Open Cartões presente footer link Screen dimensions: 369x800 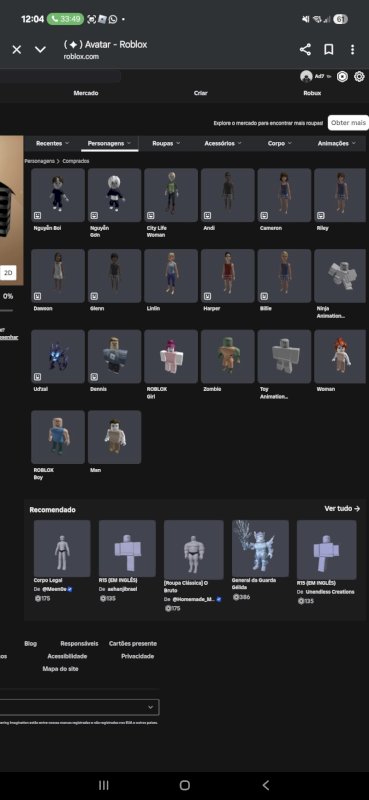(x=133, y=644)
